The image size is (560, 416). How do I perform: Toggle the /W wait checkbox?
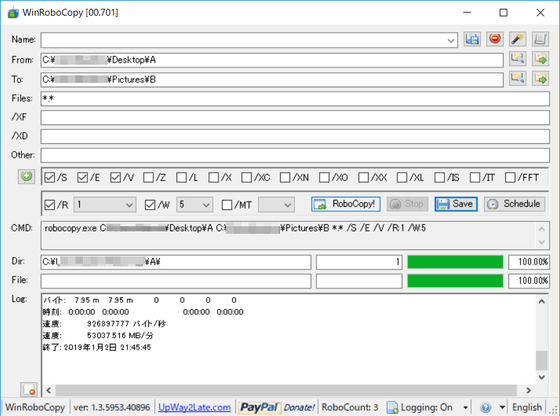(x=150, y=205)
